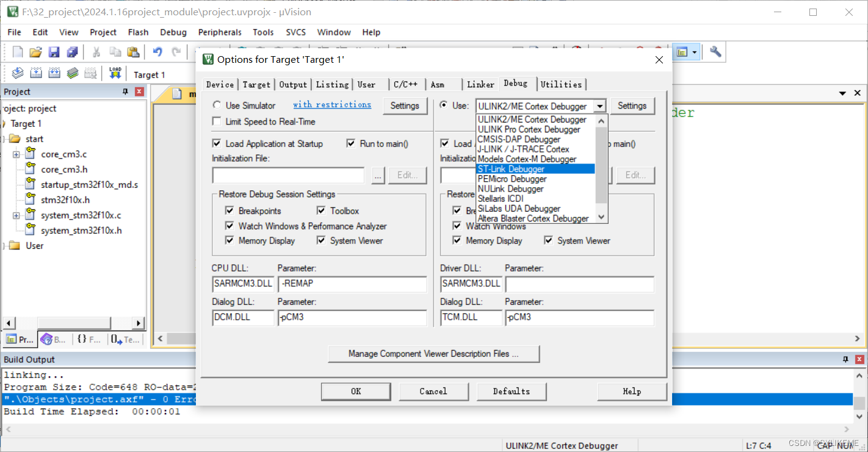Click the New file toolbar icon
This screenshot has height=452, width=868.
18,52
